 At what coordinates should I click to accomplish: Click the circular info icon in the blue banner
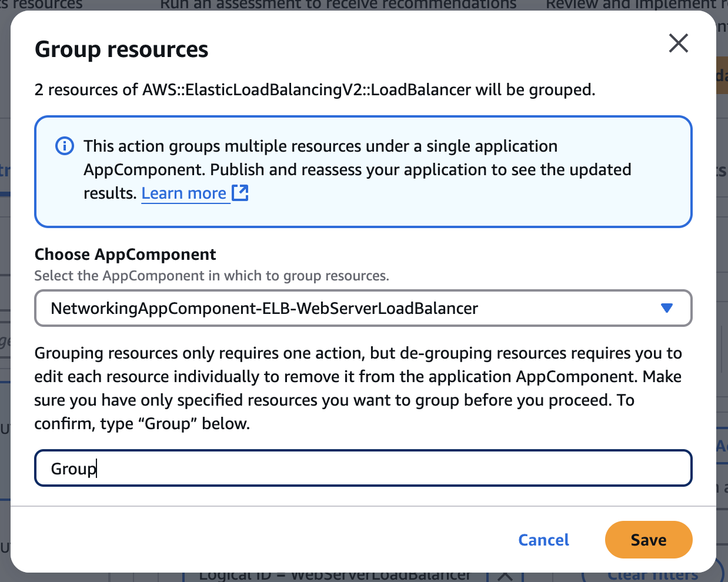(65, 146)
